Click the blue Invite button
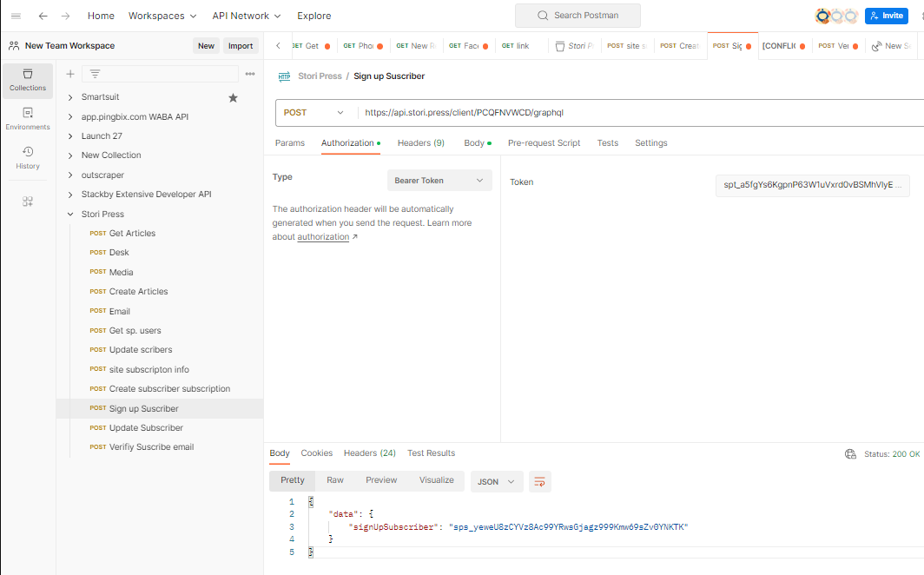Viewport: 924px width, 575px height. (x=887, y=16)
